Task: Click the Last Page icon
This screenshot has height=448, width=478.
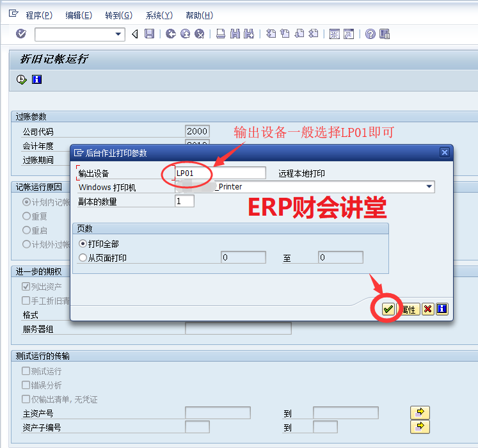Action: (314, 33)
